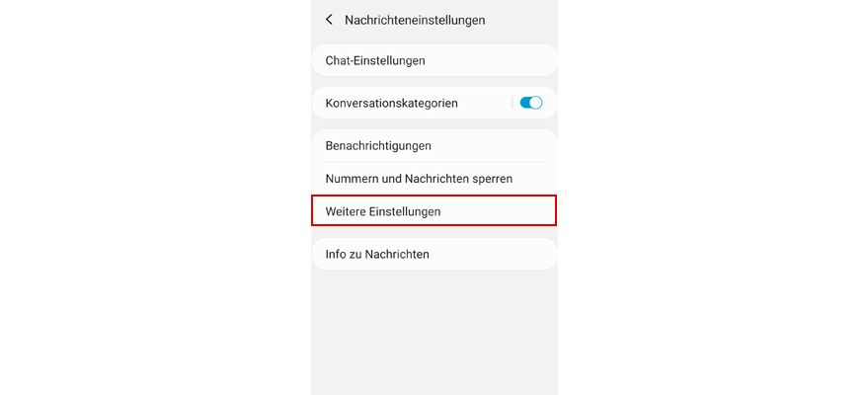Click the Konversationskategorien label text
The height and width of the screenshot is (395, 868).
click(x=391, y=104)
